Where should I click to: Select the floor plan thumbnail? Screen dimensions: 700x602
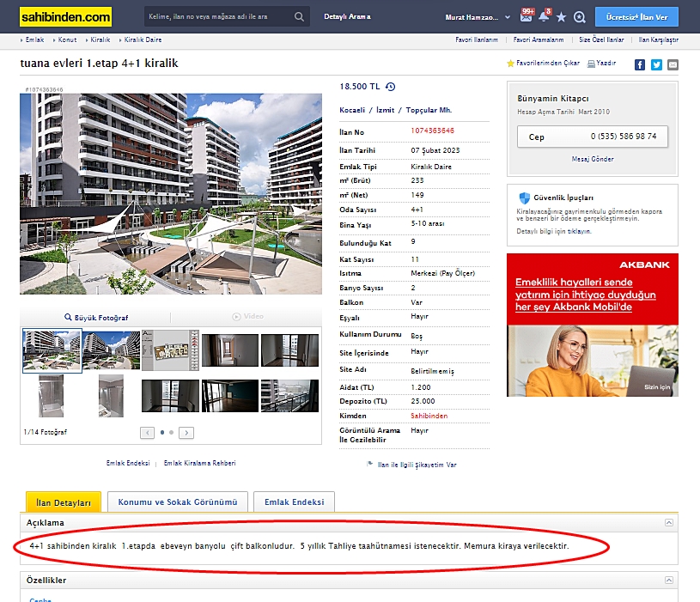click(x=170, y=350)
